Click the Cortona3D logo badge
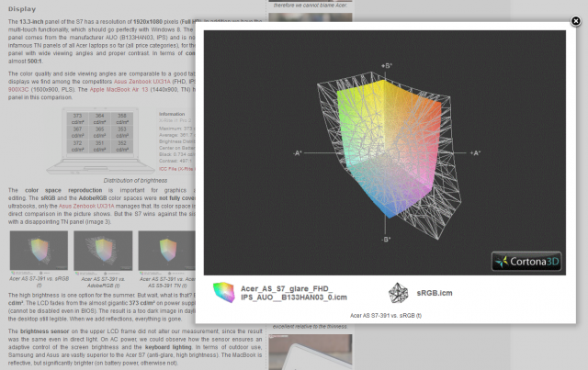Image resolution: width=588 pixels, height=370 pixels. pos(526,262)
